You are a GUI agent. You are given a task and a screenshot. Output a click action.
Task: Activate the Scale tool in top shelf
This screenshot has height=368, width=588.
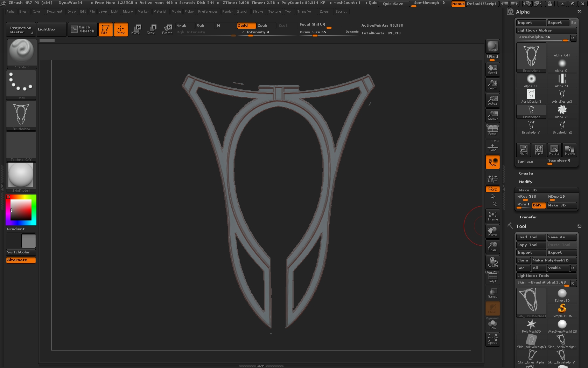pos(151,29)
